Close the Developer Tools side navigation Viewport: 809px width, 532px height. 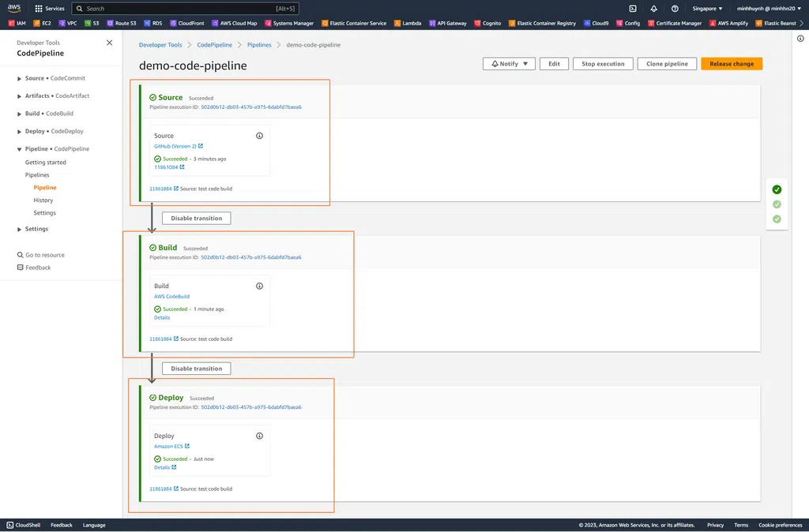click(x=109, y=43)
